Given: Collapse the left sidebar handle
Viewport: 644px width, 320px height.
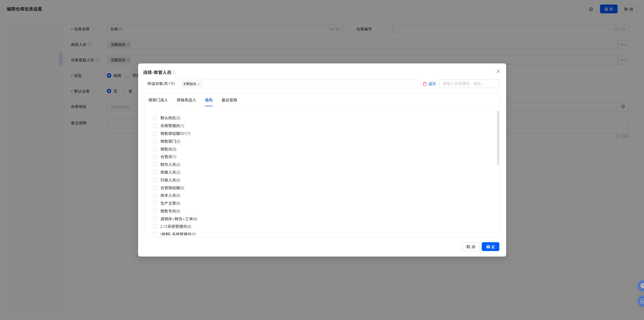Looking at the screenshot, I should click(x=61, y=59).
